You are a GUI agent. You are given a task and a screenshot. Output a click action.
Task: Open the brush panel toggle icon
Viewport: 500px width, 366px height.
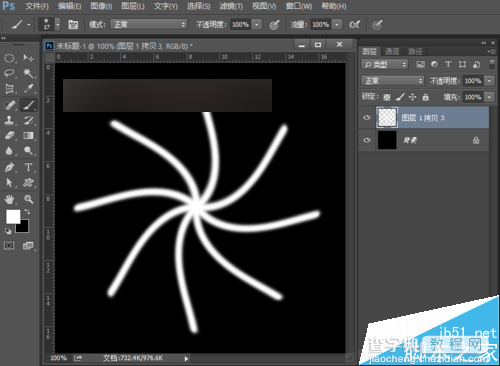click(73, 24)
